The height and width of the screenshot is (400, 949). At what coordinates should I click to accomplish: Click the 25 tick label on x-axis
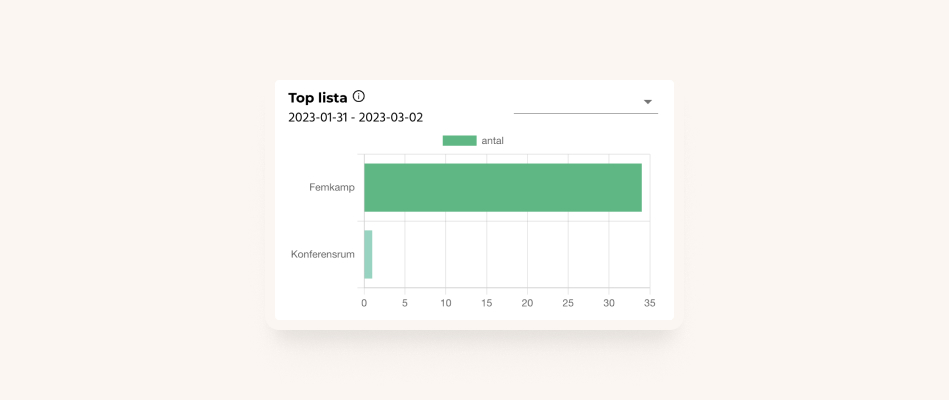[568, 302]
